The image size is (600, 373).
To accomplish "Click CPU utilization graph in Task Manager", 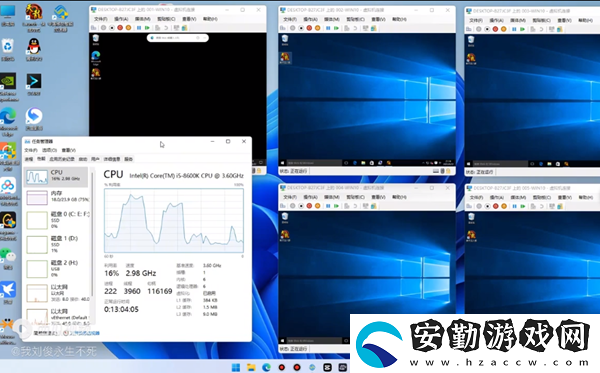I will tap(174, 220).
